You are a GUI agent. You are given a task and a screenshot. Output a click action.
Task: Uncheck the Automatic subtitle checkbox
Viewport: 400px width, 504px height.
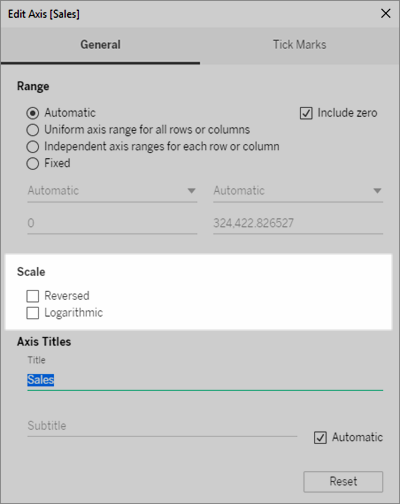pos(320,437)
